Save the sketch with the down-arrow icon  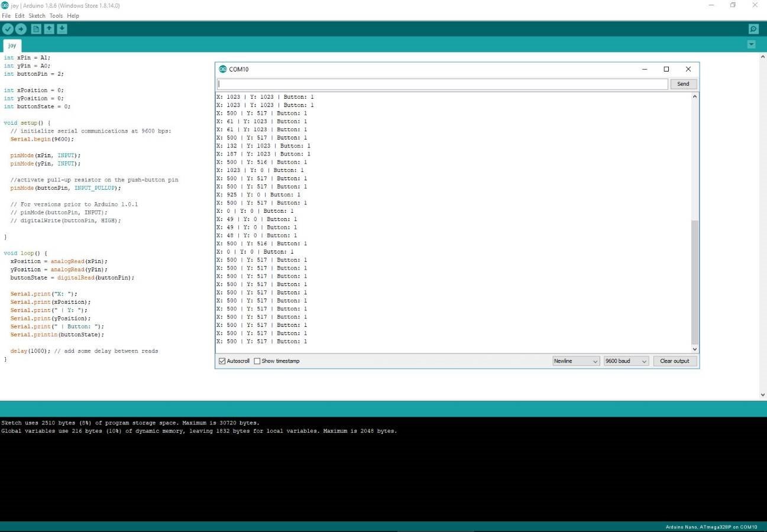click(62, 29)
